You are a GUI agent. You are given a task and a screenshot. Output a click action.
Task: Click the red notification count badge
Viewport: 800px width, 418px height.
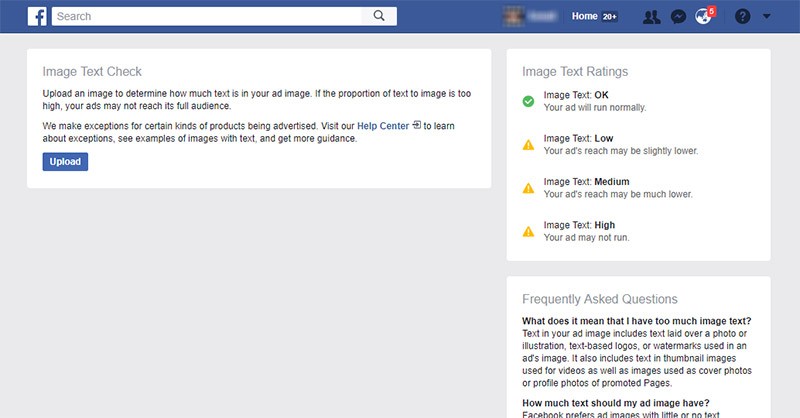click(x=711, y=11)
